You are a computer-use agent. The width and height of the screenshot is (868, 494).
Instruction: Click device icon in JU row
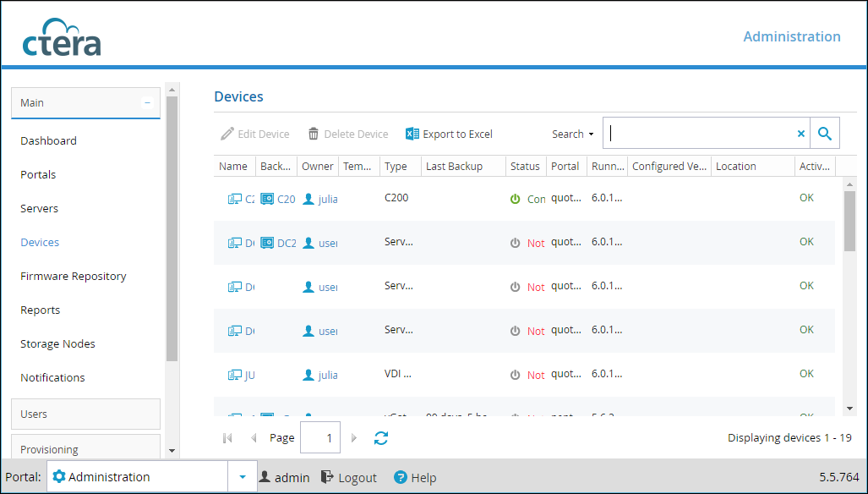click(x=235, y=375)
